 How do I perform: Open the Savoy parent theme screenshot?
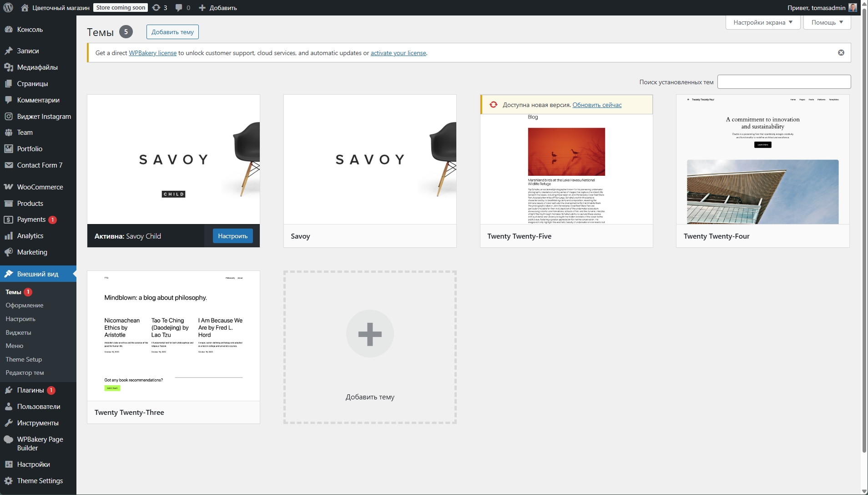[370, 159]
